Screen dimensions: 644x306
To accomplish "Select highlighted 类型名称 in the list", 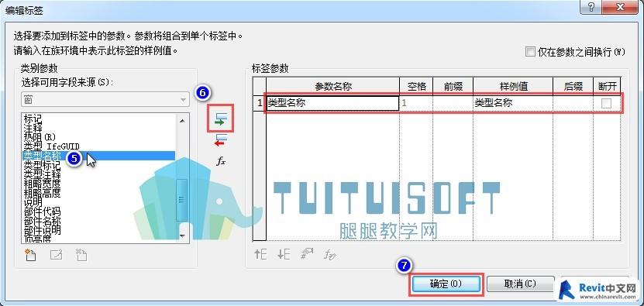I will click(x=98, y=155).
